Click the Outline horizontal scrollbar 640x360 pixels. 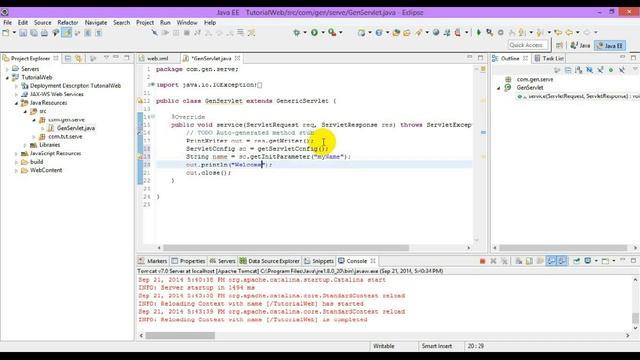[x=563, y=248]
